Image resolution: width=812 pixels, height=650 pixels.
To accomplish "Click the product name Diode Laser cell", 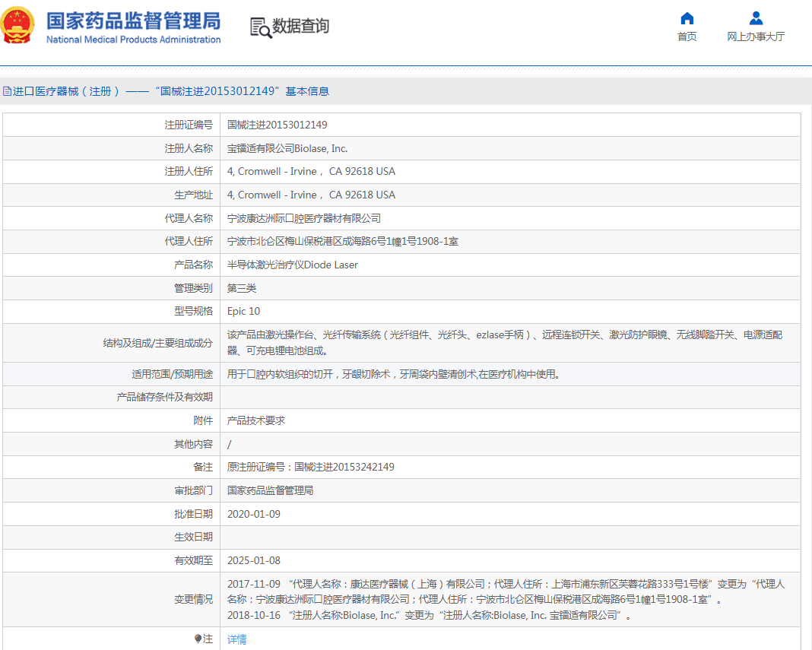I will (x=292, y=265).
